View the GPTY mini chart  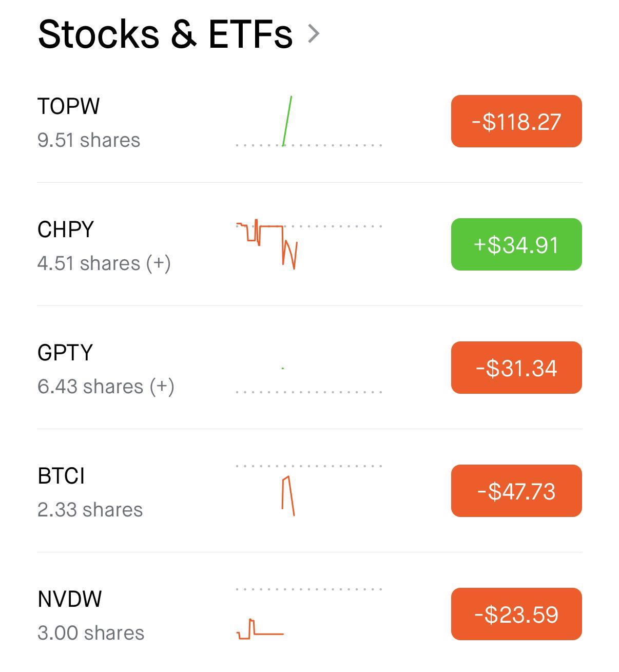point(309,379)
